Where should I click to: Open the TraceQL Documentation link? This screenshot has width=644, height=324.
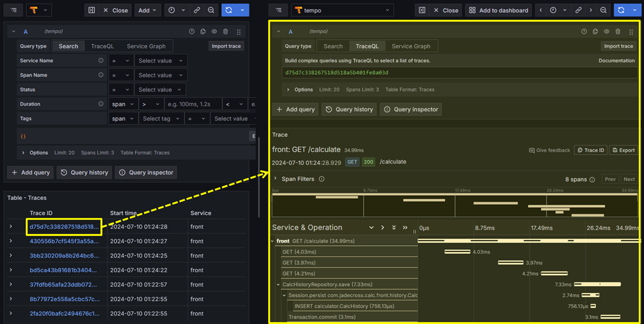coord(617,60)
